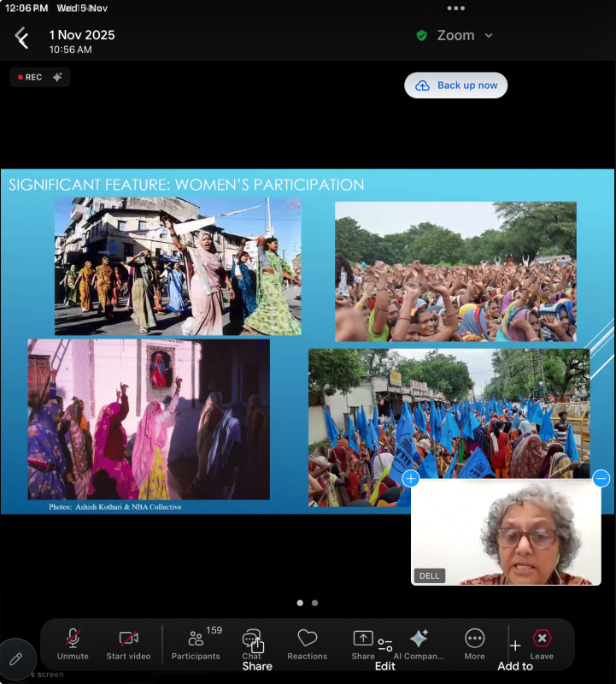This screenshot has height=684, width=616.
Task: Select the first page indicator dot
Action: click(x=300, y=603)
